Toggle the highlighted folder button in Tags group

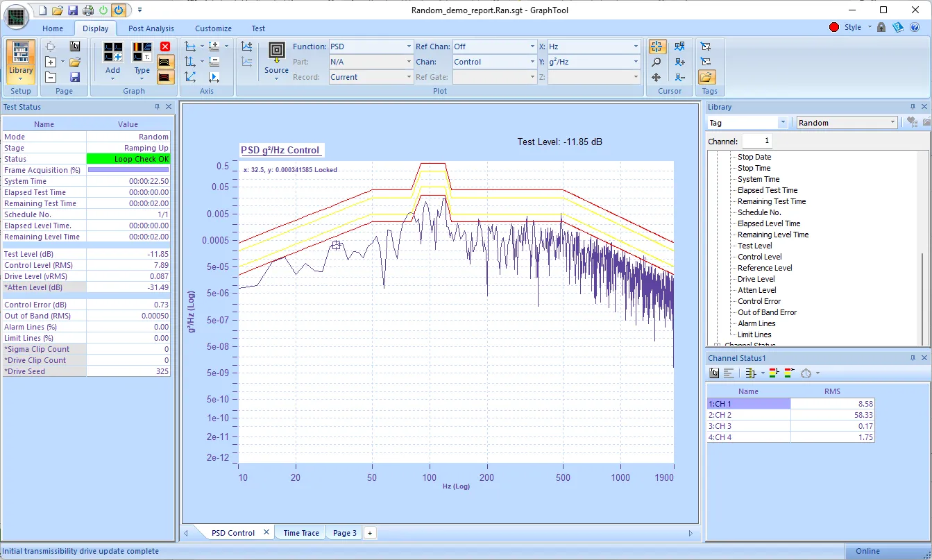tap(706, 77)
